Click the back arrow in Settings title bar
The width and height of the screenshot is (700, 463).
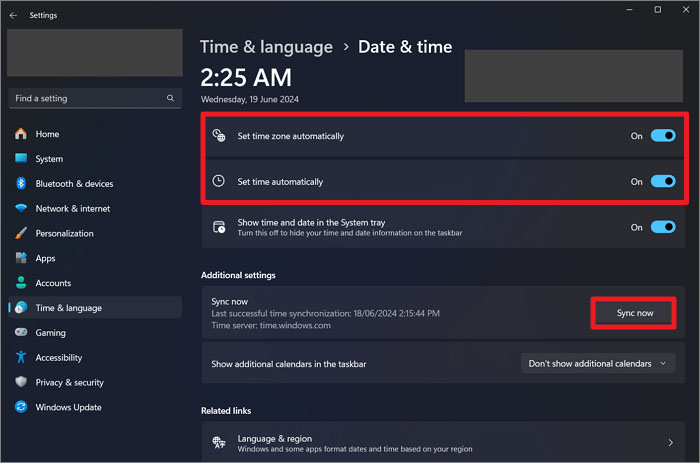coord(13,16)
